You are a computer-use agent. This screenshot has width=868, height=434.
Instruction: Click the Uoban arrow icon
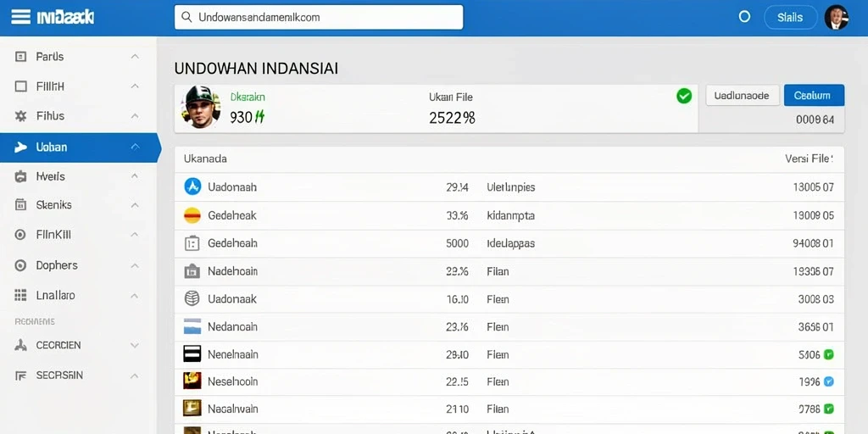tap(20, 147)
